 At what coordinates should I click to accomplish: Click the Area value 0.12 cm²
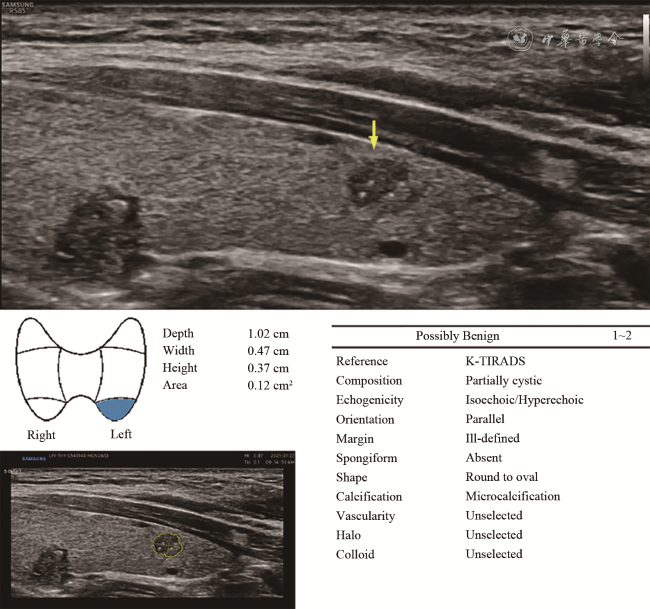(270, 385)
